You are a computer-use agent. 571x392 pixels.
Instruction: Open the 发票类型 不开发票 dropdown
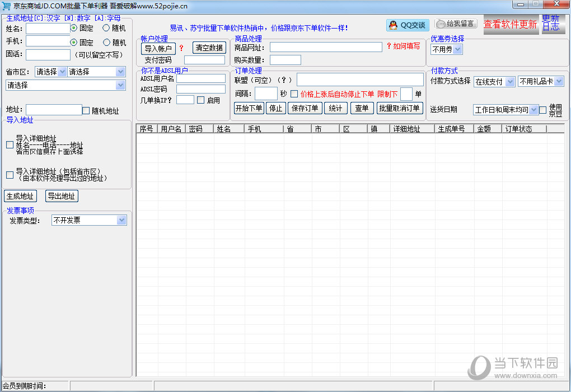(x=89, y=220)
